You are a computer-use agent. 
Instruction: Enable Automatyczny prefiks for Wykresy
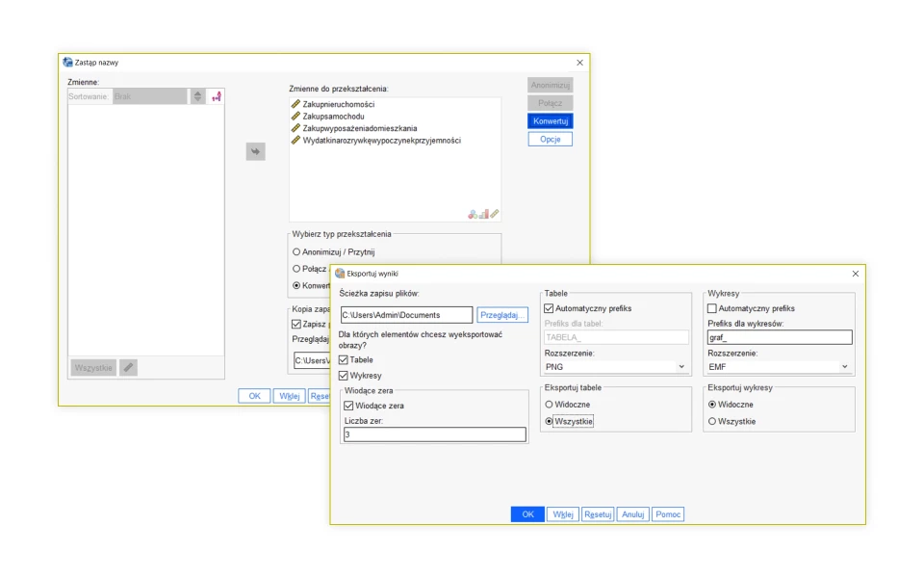point(712,308)
